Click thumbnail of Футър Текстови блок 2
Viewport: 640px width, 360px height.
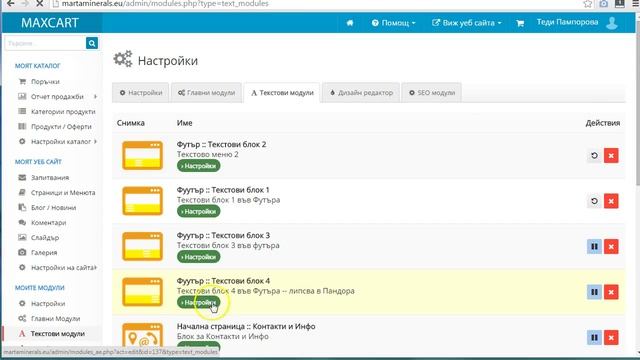click(142, 156)
